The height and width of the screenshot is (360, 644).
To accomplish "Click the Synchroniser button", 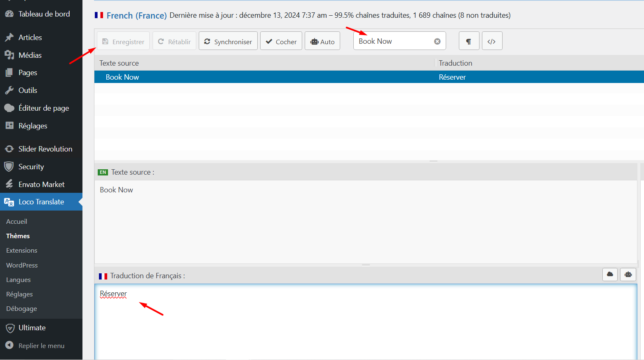I will [x=228, y=41].
